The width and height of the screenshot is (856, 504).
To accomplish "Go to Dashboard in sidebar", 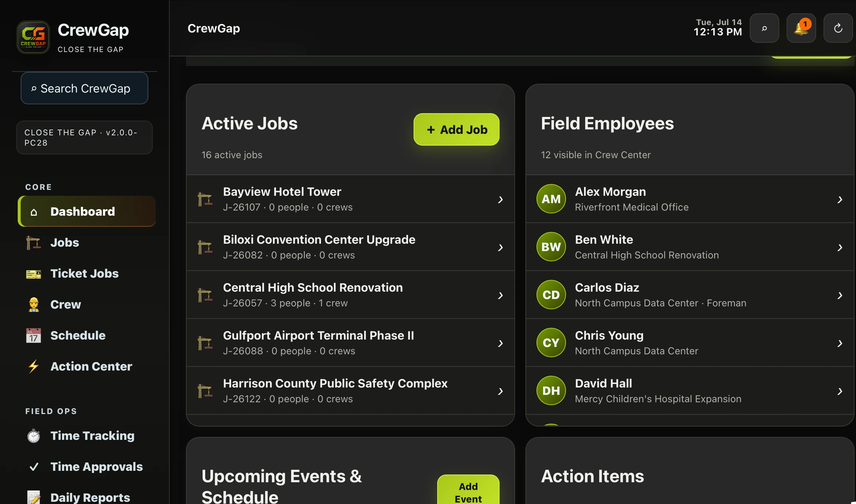I will 87,211.
